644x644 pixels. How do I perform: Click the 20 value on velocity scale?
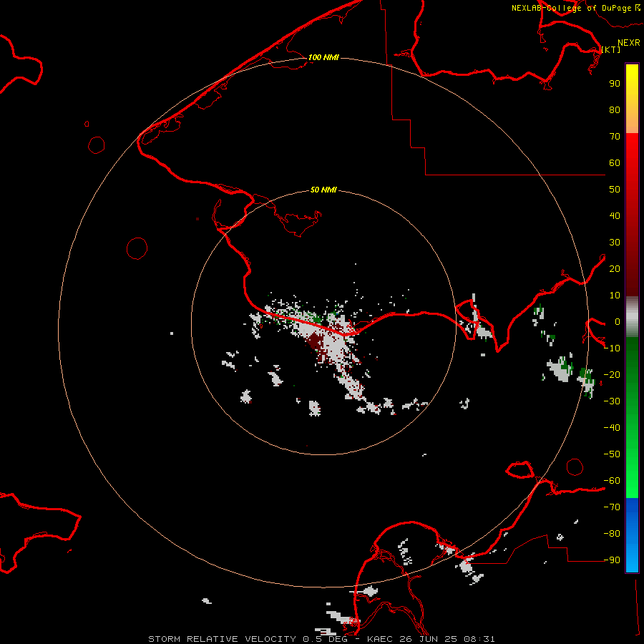[x=615, y=268]
